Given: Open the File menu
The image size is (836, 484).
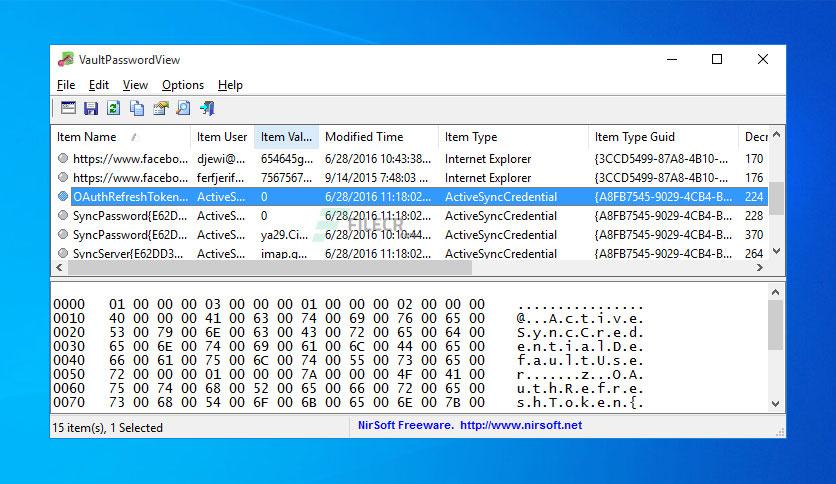Looking at the screenshot, I should [x=66, y=85].
